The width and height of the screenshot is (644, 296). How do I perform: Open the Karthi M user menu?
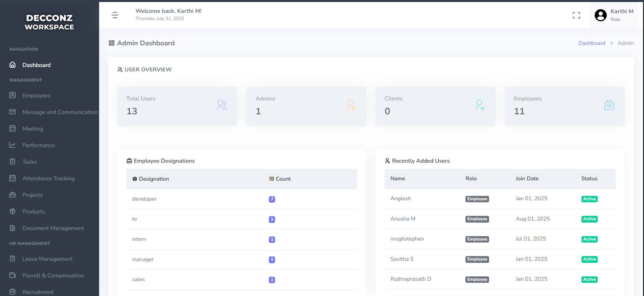tap(614, 15)
